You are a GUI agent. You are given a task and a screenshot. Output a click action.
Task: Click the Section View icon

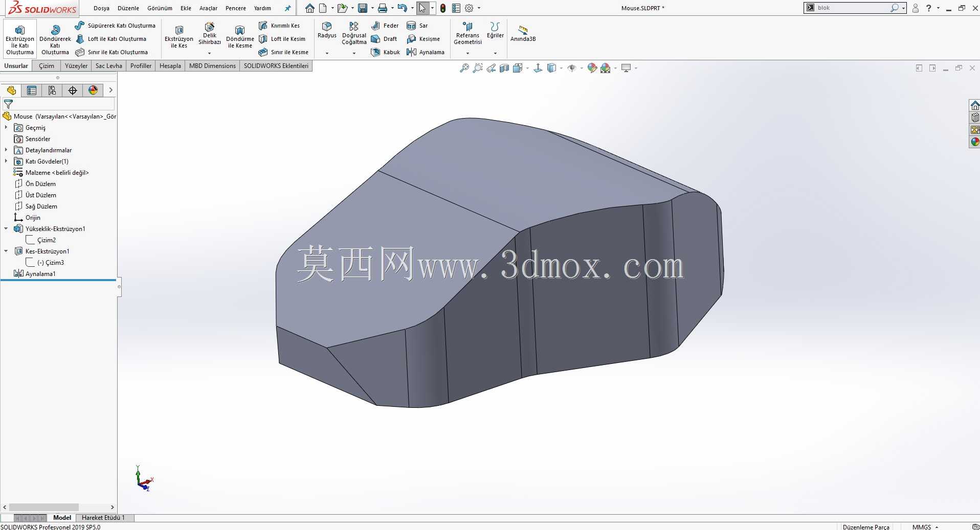pos(504,68)
